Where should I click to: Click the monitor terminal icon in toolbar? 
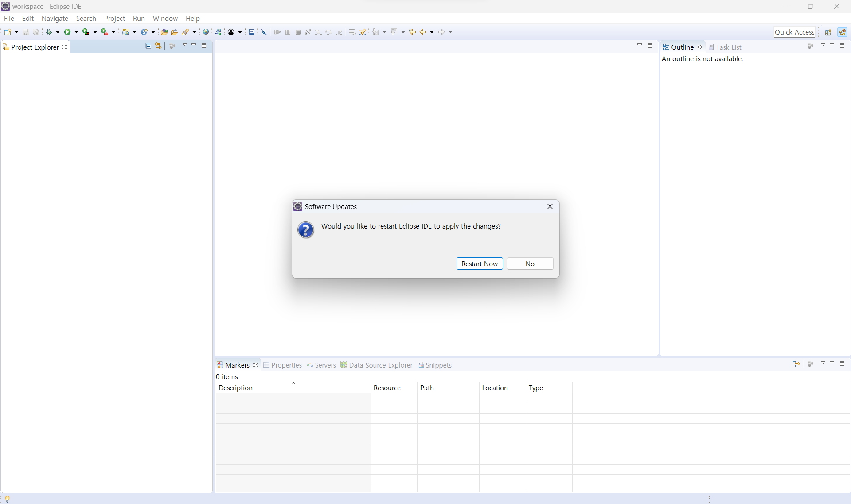coord(251,32)
